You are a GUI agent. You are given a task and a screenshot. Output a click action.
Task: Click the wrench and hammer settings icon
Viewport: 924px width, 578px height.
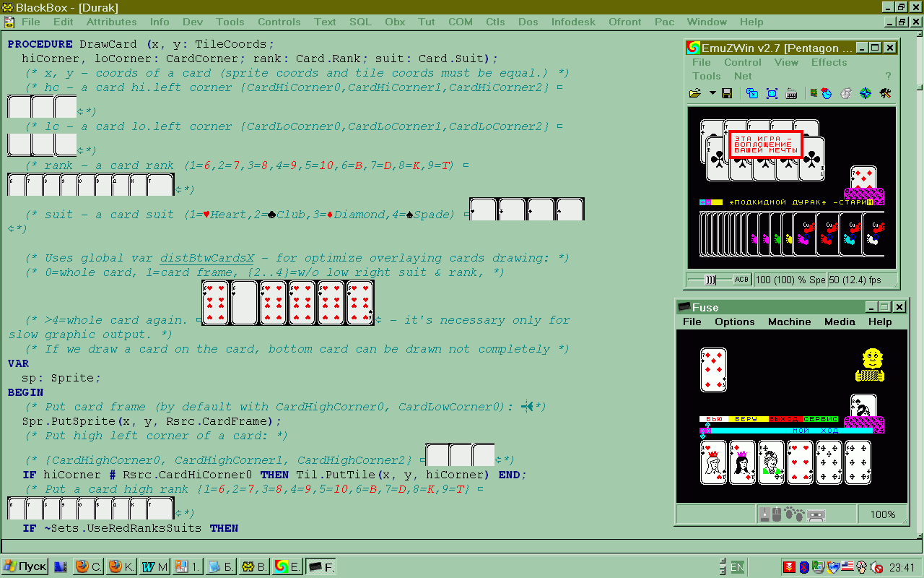point(886,93)
